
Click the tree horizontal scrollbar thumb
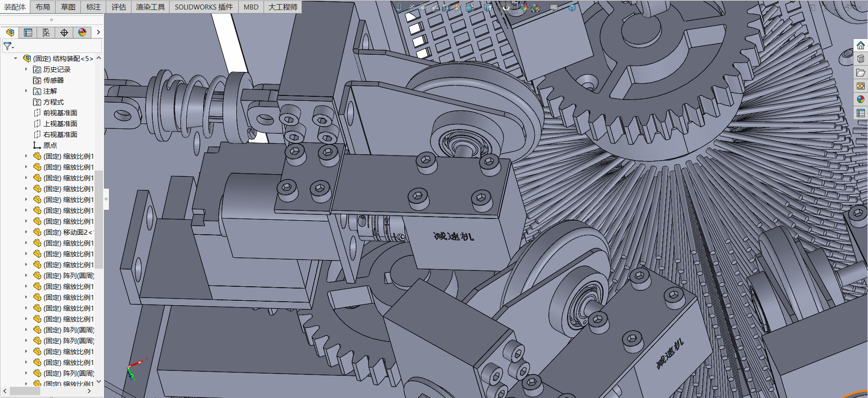pos(25,391)
